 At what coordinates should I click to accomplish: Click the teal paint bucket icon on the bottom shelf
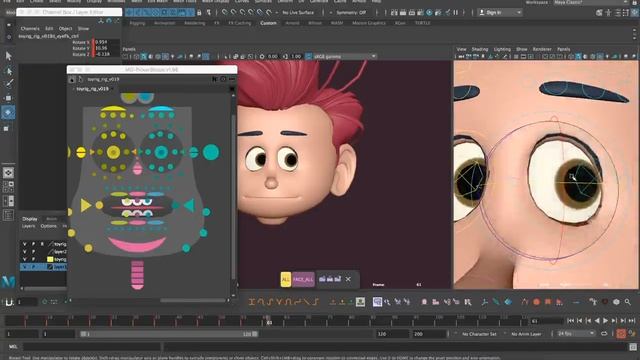click(508, 302)
